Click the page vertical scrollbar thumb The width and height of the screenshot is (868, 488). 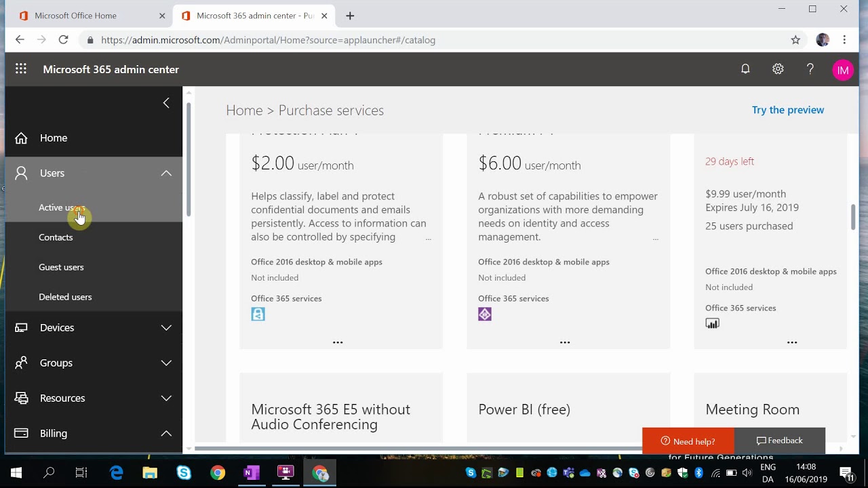(x=853, y=217)
